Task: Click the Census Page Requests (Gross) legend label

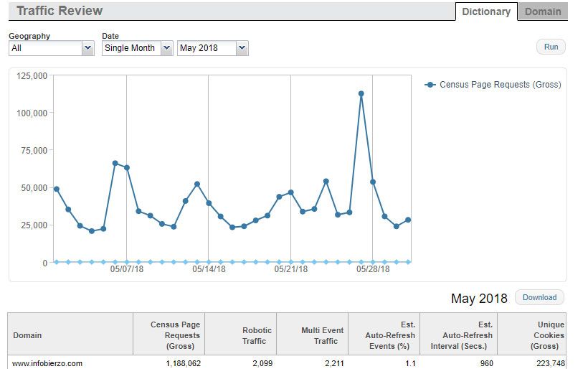Action: [500, 85]
